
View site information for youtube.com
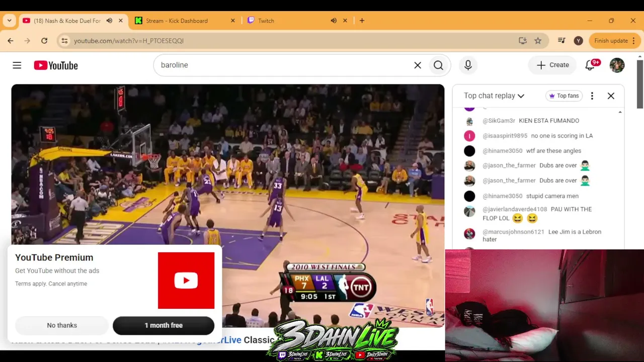64,41
